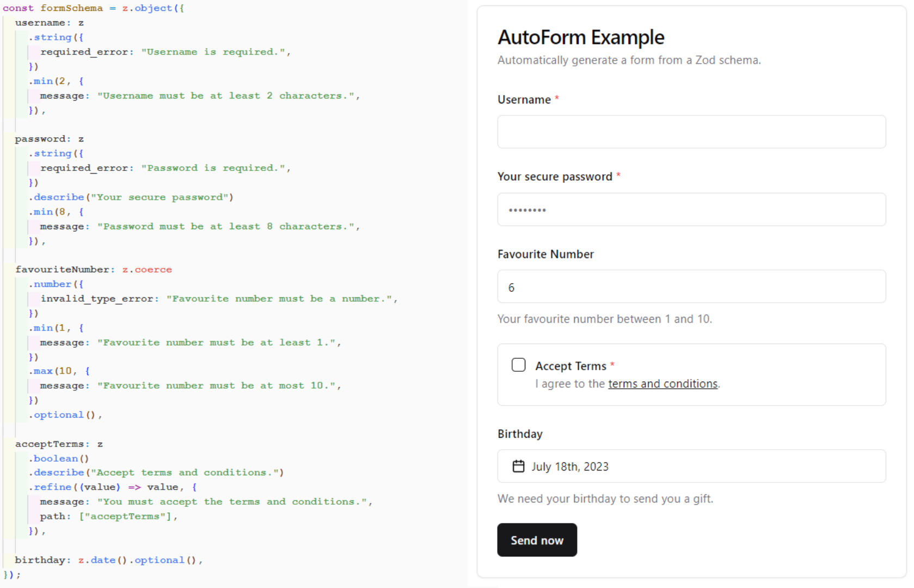Click code line '.number({'
The image size is (914, 588).
click(56, 284)
